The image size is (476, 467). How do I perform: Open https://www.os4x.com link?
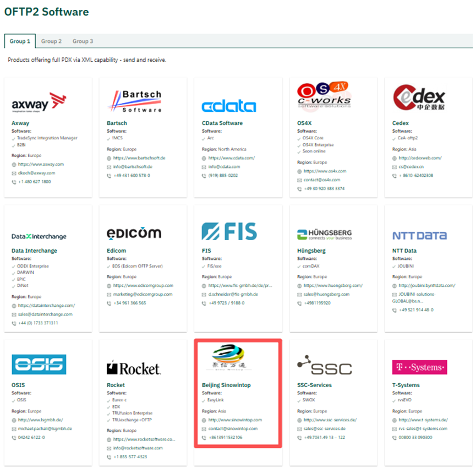point(325,171)
